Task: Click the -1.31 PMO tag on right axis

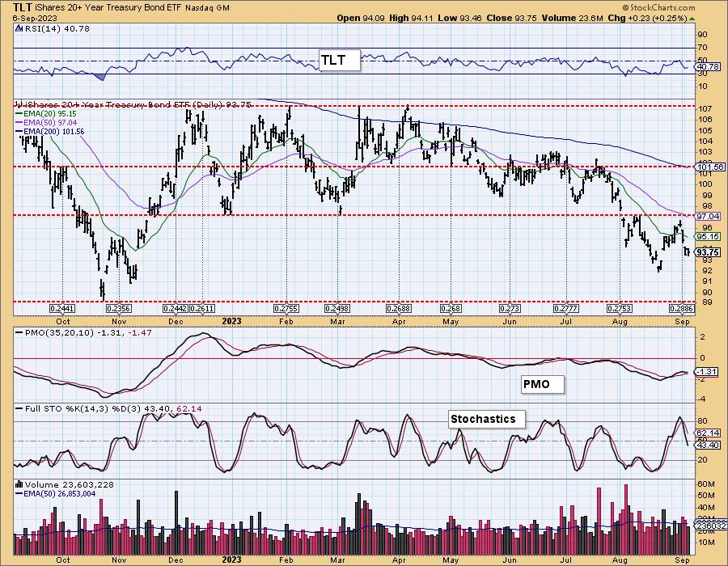Action: 708,372
